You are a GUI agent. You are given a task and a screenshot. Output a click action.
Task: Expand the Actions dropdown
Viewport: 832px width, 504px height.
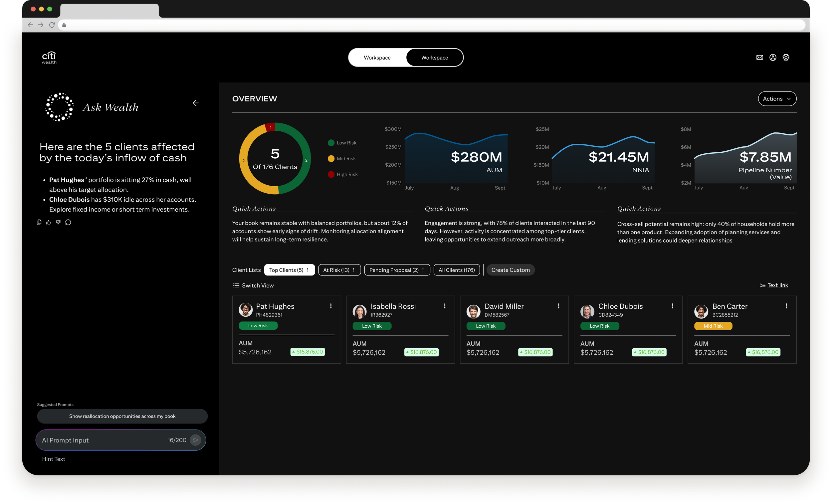(777, 99)
